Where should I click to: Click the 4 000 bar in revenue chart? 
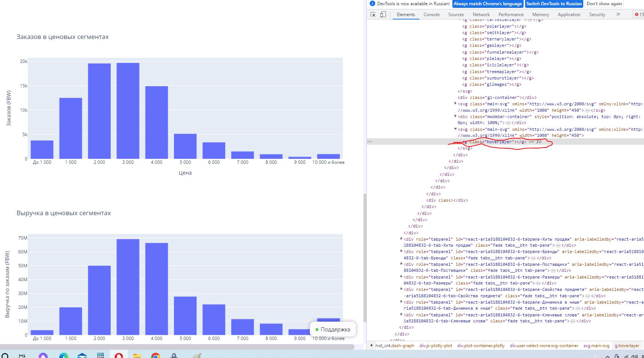156,289
